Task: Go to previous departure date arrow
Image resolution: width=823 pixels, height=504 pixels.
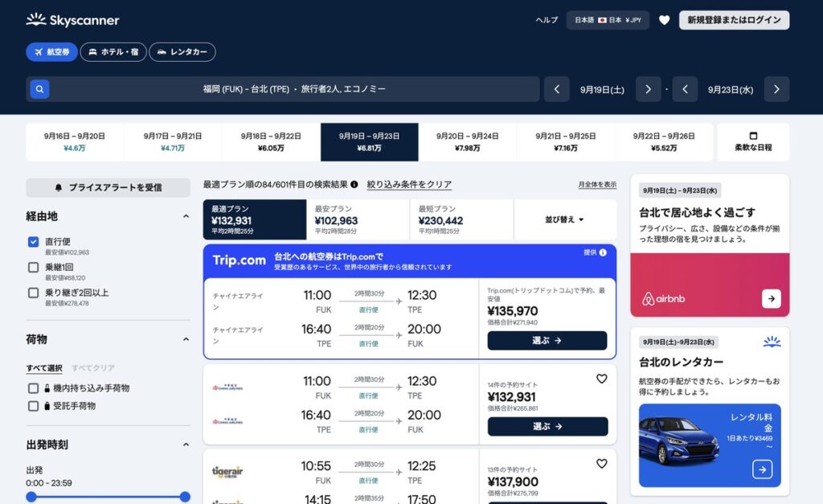Action: coord(556,89)
